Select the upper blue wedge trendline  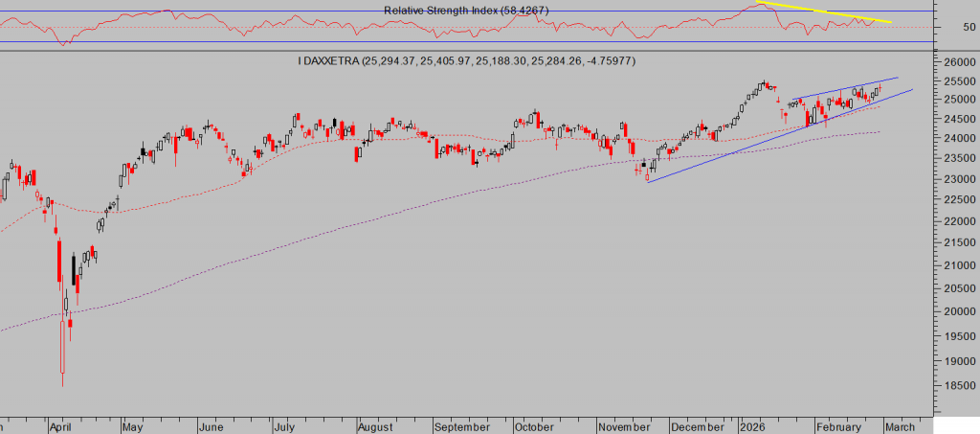tap(842, 90)
